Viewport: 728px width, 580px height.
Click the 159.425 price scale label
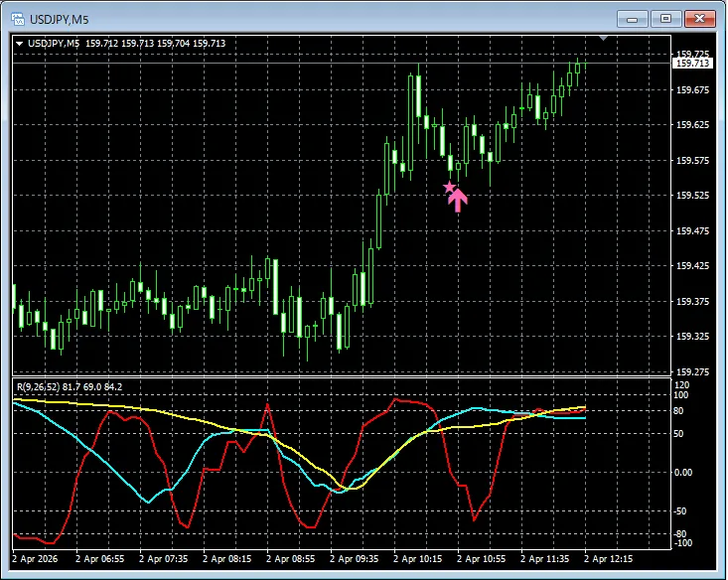692,266
